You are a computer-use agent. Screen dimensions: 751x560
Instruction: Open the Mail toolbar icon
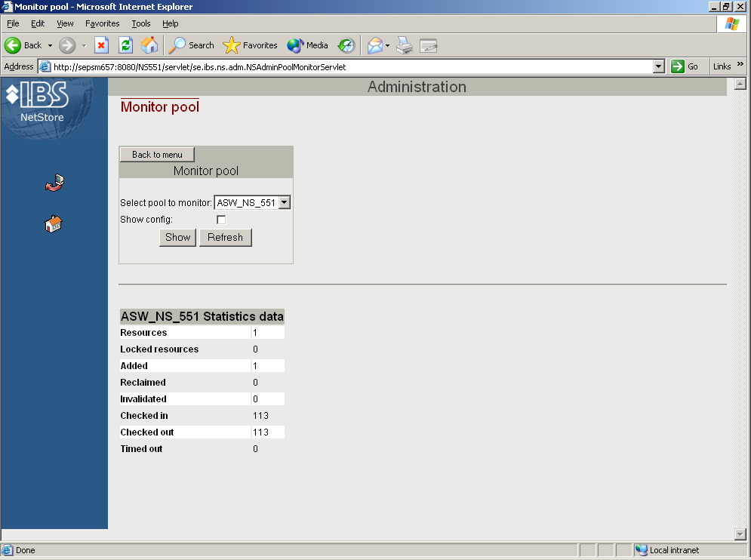[375, 45]
